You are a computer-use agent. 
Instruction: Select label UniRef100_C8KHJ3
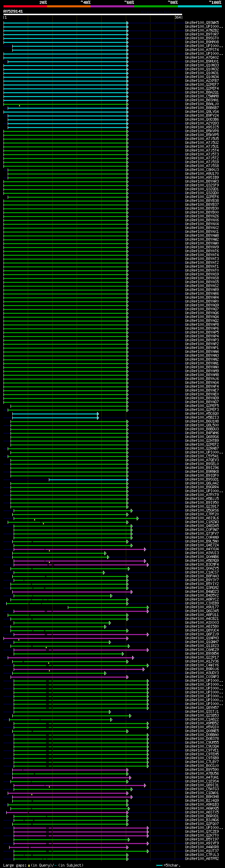point(202,170)
